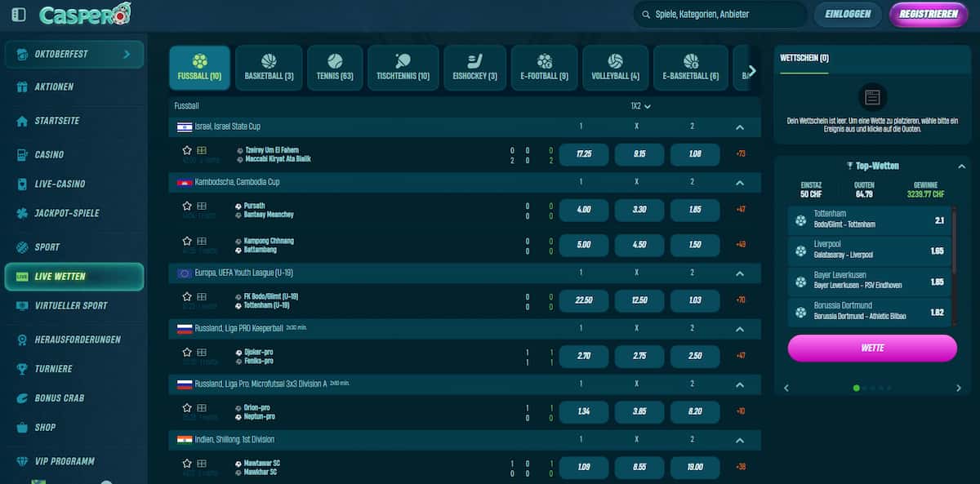Mark Orion-pro vs Neptun-pro as favorite
Image resolution: width=980 pixels, height=484 pixels.
(187, 407)
